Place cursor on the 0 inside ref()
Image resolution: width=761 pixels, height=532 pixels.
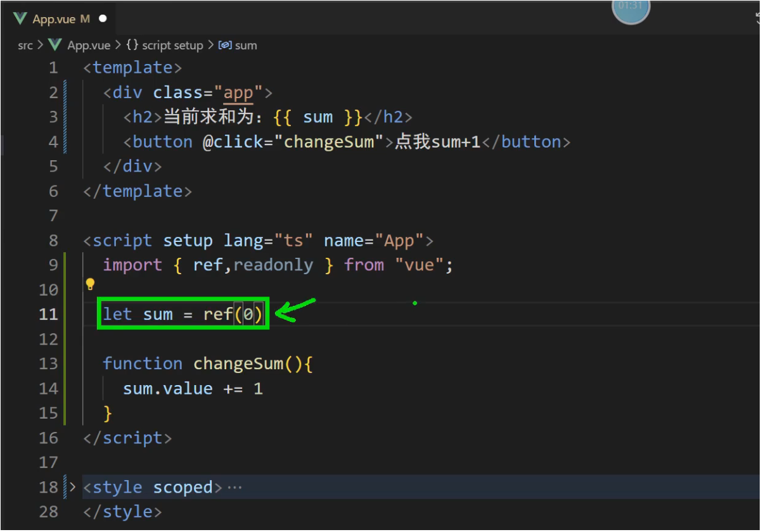point(248,314)
